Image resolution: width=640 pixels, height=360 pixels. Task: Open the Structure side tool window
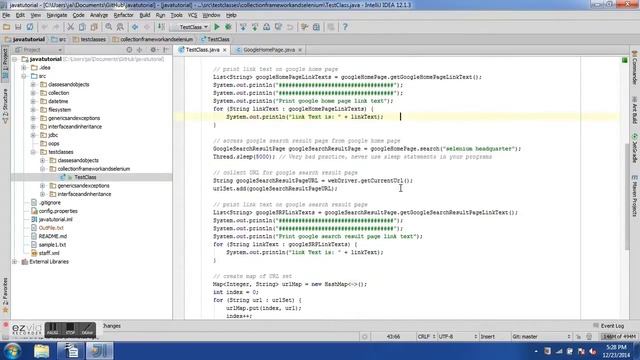[5, 106]
